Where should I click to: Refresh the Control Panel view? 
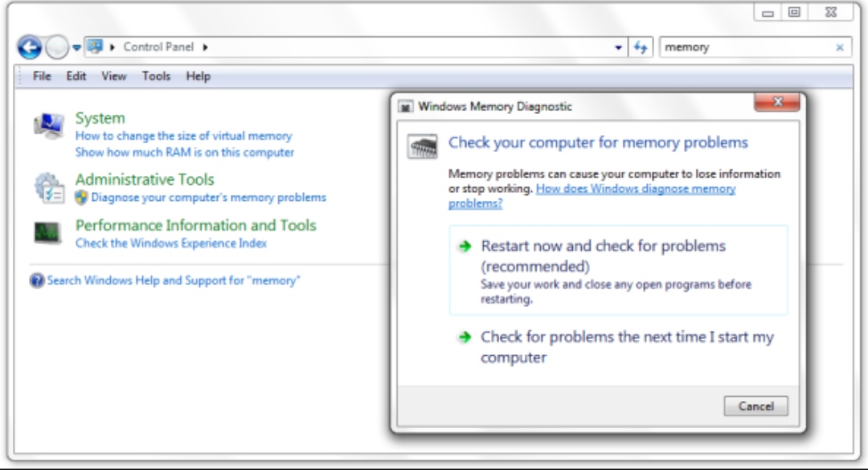tap(641, 47)
